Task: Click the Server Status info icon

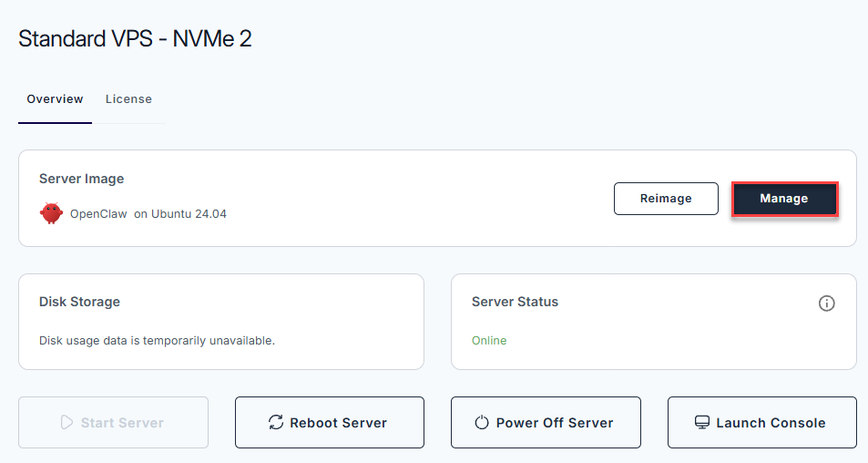Action: (x=826, y=303)
